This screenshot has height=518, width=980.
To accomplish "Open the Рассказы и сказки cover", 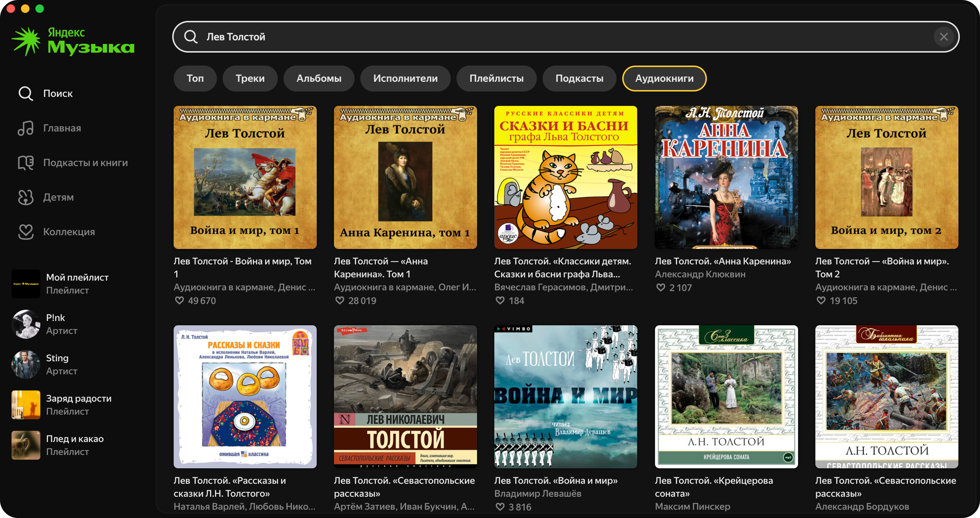I will [x=245, y=397].
